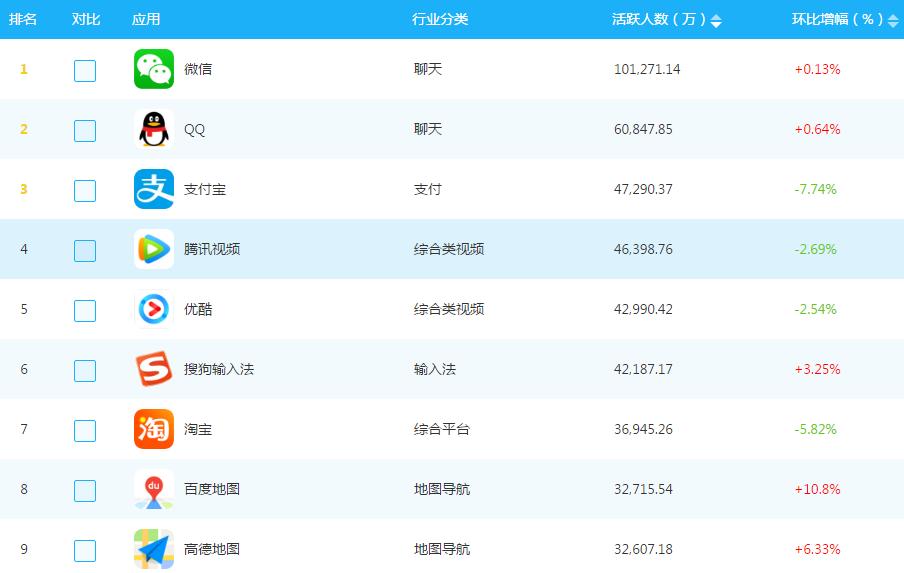
Task: Click the +10.8% growth value
Action: tap(818, 489)
